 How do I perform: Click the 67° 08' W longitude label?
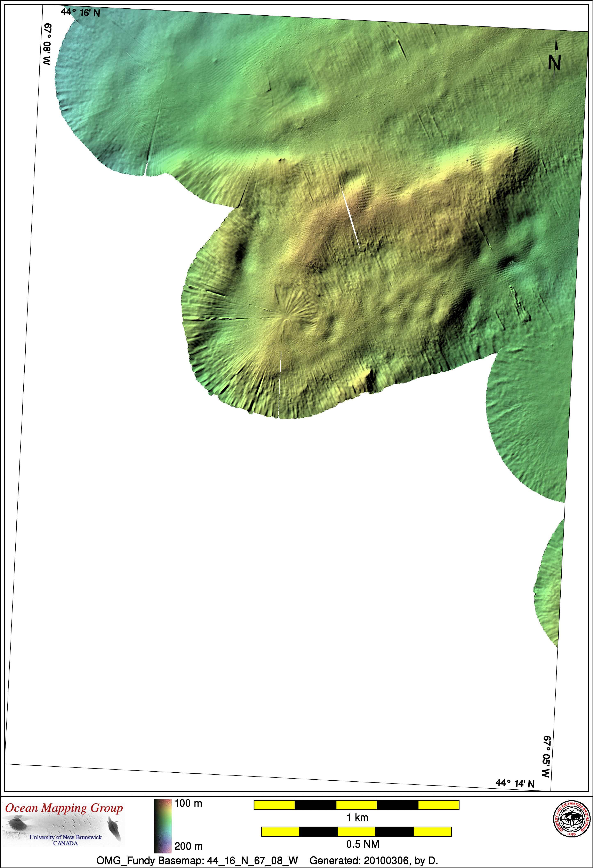pyautogui.click(x=47, y=44)
